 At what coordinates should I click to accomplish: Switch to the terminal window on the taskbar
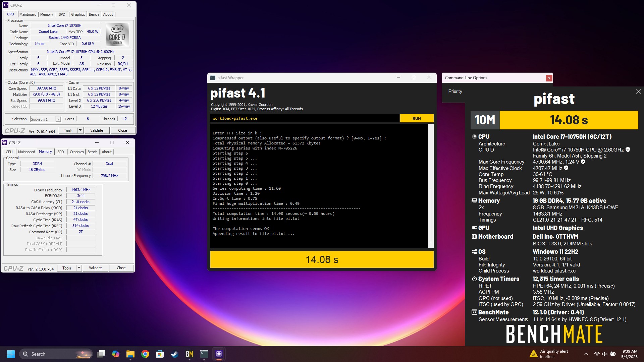click(204, 354)
